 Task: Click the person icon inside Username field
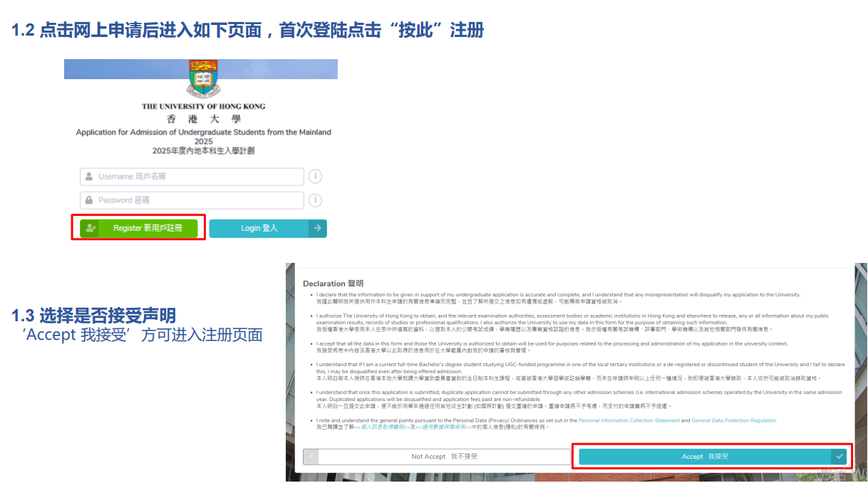point(89,177)
